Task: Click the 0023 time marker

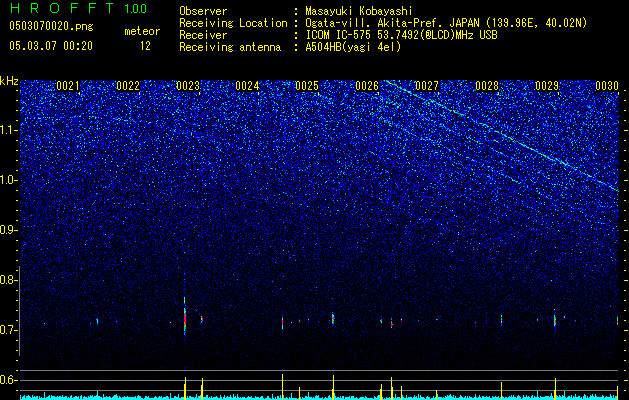Action: click(x=188, y=86)
